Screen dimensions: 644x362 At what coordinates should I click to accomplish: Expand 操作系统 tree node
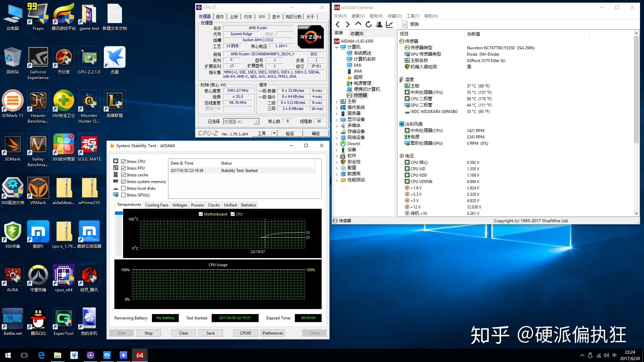[336, 108]
